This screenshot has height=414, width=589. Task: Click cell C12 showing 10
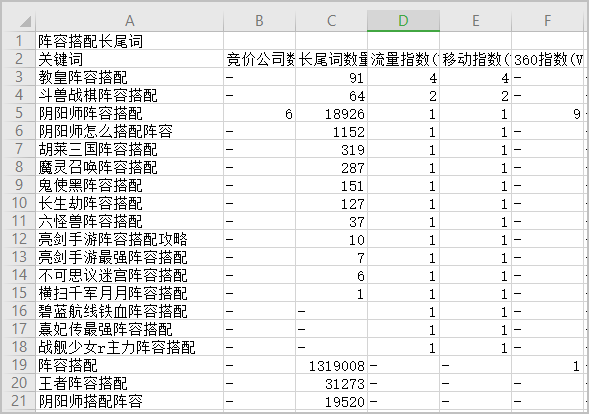click(x=332, y=239)
